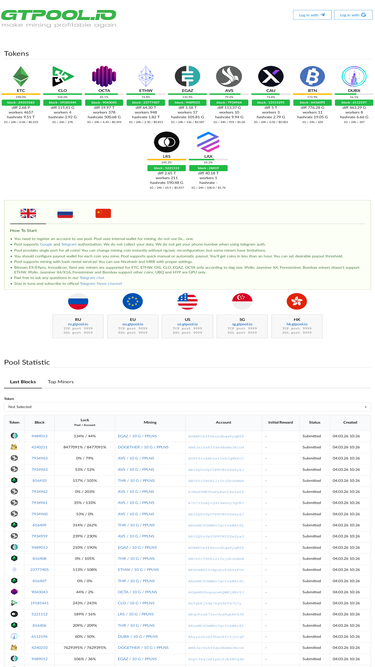Click the EU server flag icon
This screenshot has width=375, height=667.
pos(133,301)
